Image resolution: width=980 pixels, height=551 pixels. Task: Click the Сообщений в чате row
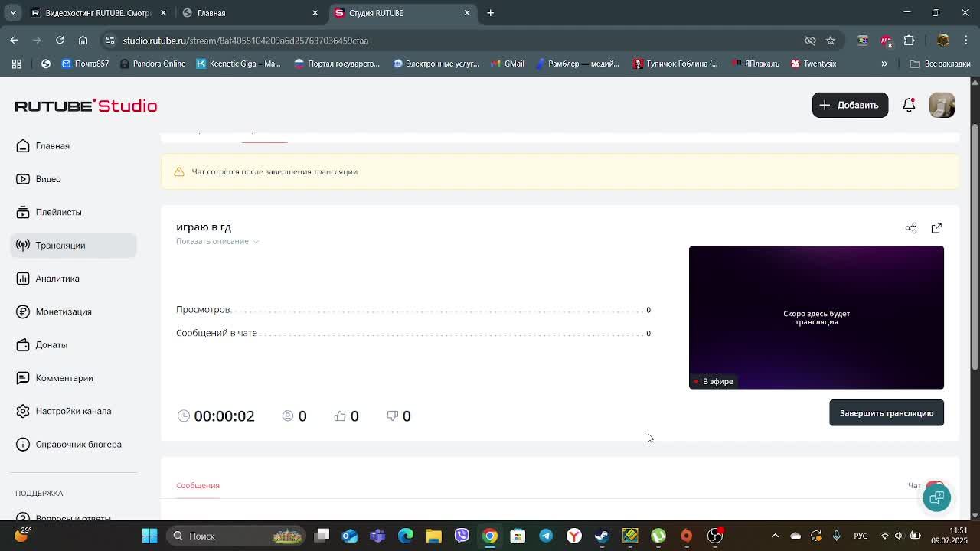pos(413,333)
